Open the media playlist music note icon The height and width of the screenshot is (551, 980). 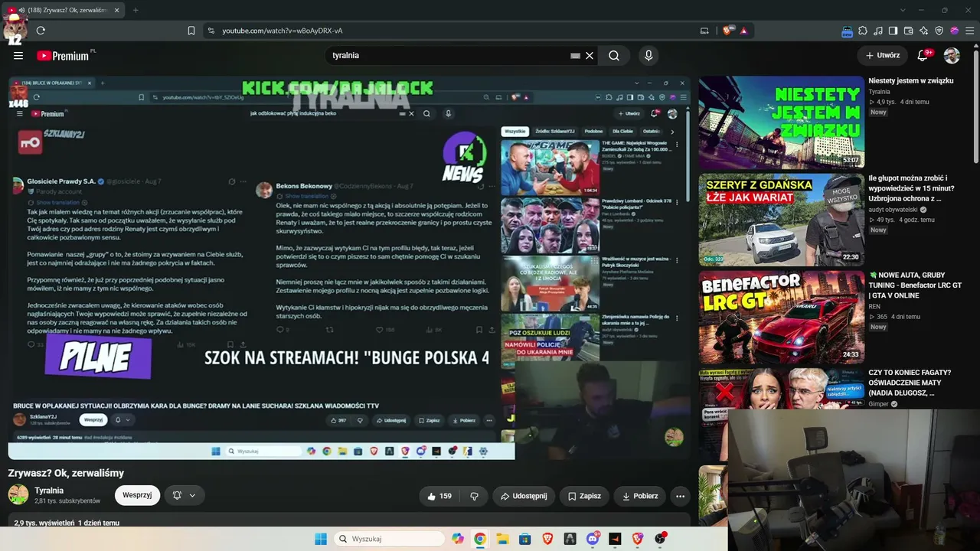(878, 31)
